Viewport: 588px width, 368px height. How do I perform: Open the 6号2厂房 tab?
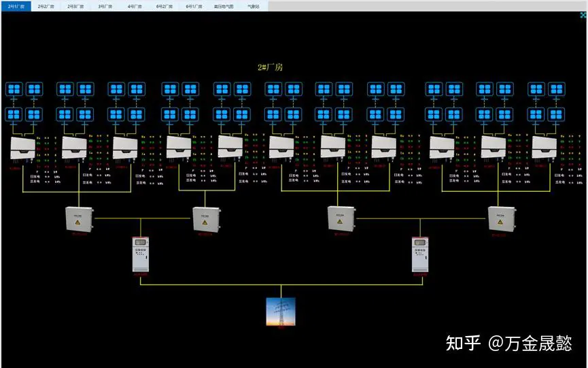pos(164,5)
